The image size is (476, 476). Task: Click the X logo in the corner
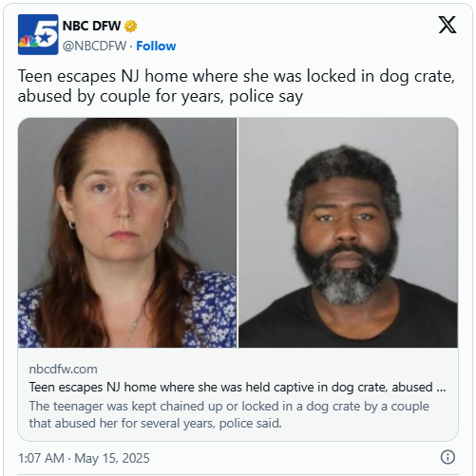click(447, 25)
